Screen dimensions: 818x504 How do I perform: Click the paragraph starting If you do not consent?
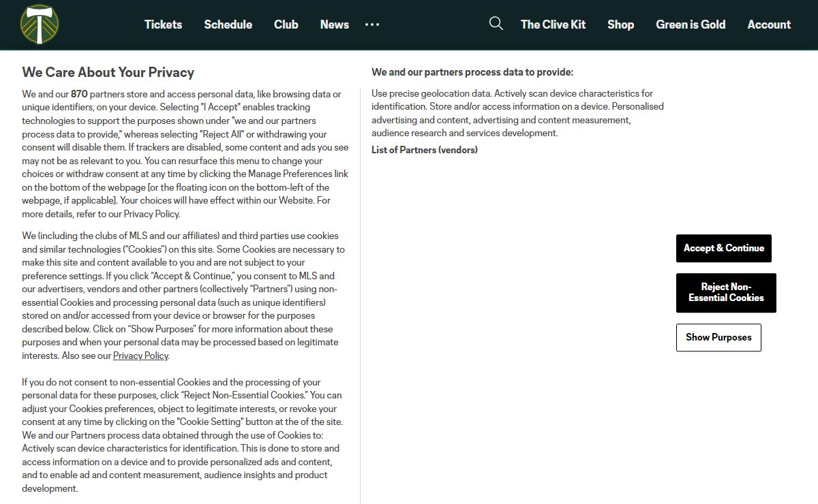183,435
